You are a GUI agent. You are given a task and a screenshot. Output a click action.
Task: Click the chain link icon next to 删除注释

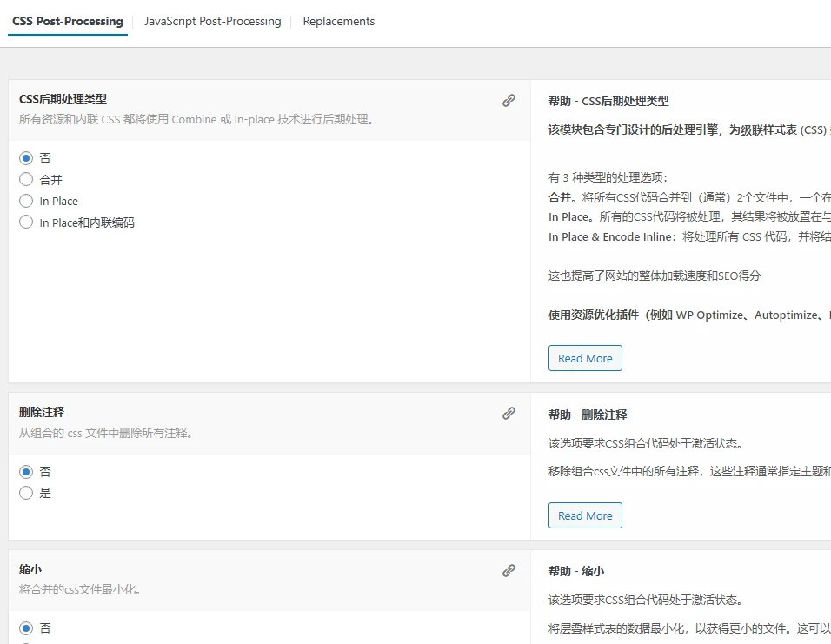click(x=509, y=413)
